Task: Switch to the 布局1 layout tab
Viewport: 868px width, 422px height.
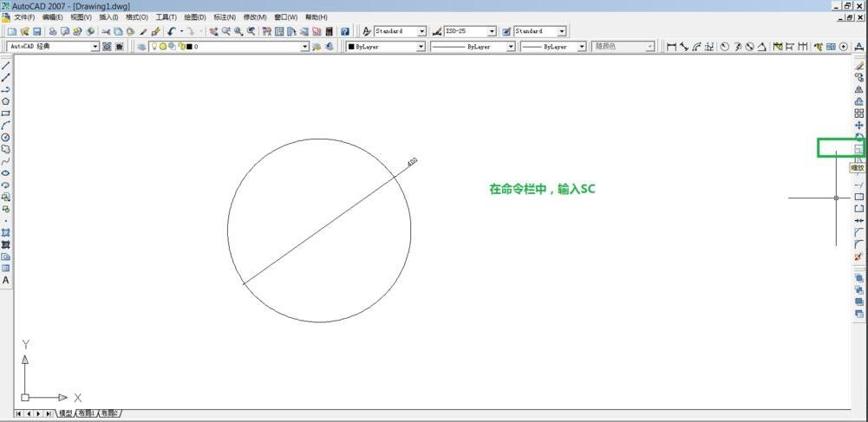Action: click(x=86, y=414)
